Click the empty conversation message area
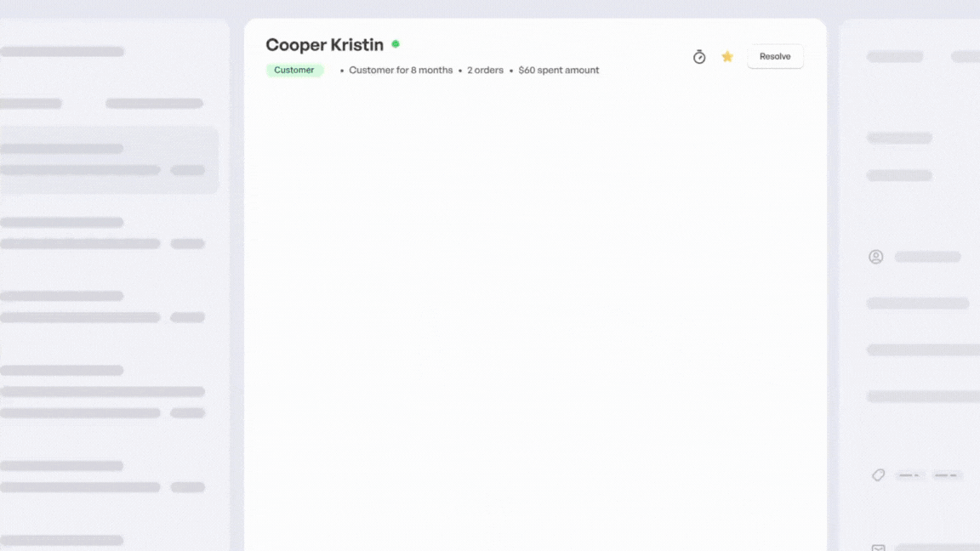The width and height of the screenshot is (980, 551). (534, 315)
